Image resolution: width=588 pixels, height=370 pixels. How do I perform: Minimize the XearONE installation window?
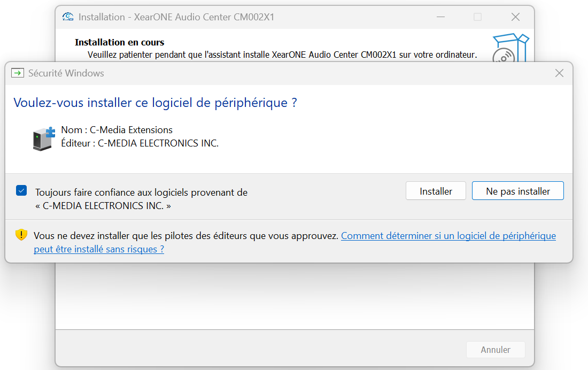coord(440,17)
